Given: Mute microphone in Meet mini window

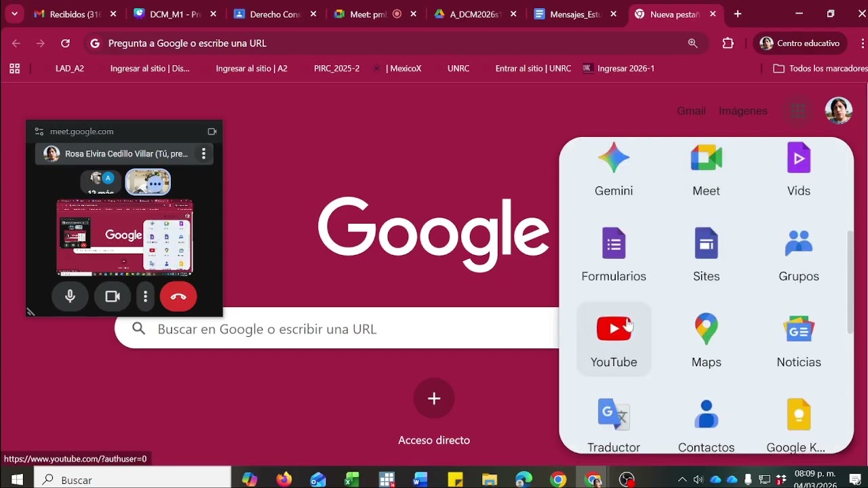Looking at the screenshot, I should coord(70,296).
